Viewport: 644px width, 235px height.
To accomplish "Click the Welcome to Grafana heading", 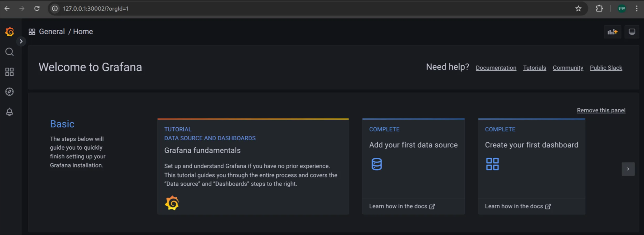I will (x=90, y=67).
